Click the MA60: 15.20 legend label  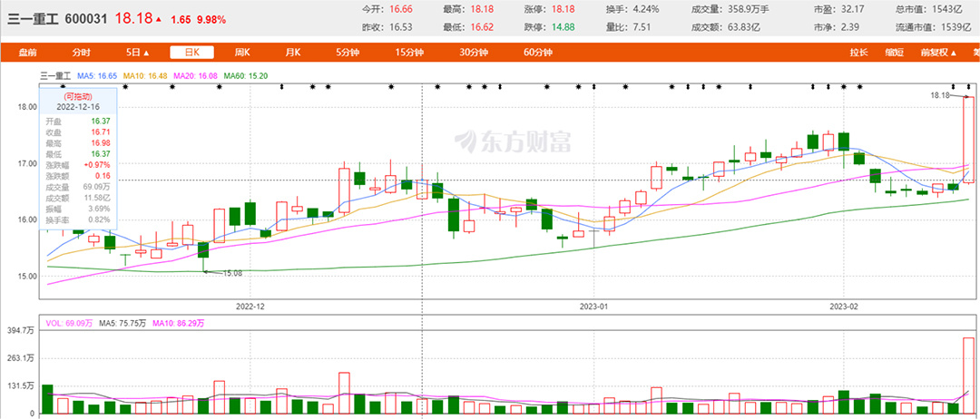click(246, 75)
